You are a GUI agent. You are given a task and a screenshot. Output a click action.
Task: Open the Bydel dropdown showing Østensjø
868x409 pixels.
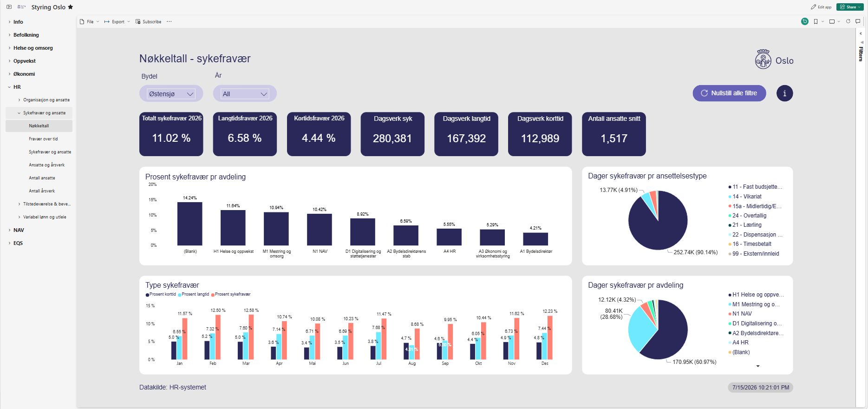tap(171, 94)
